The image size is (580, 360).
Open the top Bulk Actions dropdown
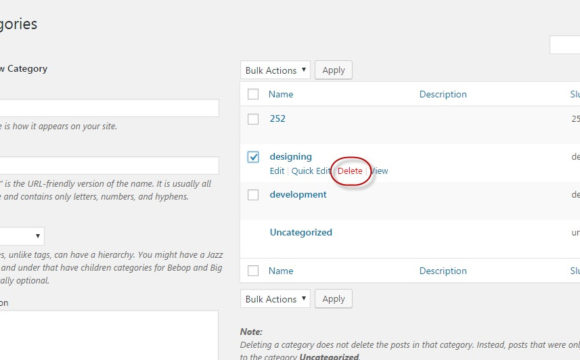click(275, 70)
